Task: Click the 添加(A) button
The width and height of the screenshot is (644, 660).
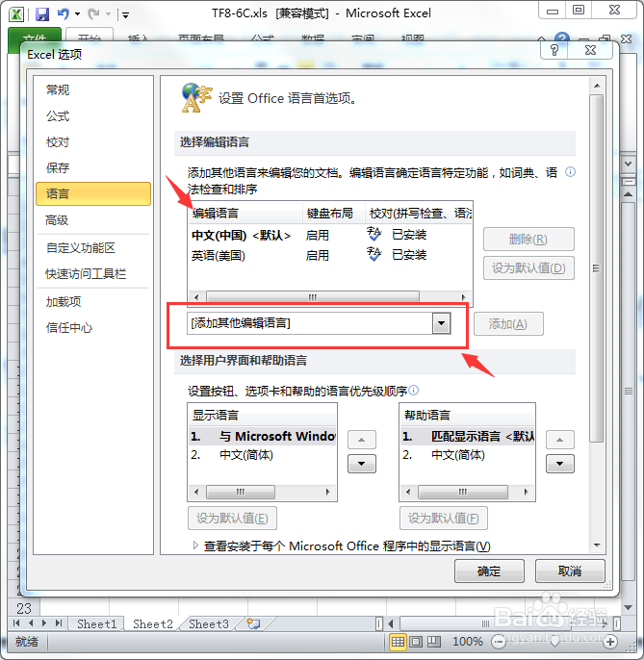Action: (x=508, y=323)
